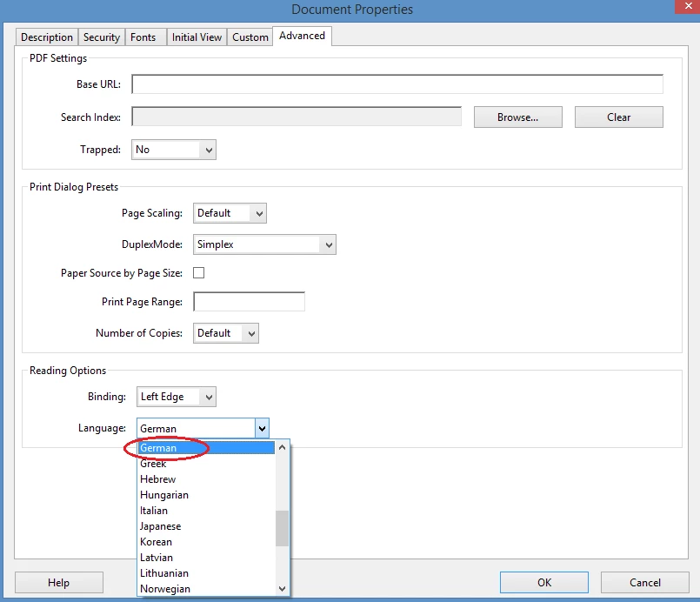Click the Help button
Viewport: 700px width, 602px height.
tap(59, 582)
